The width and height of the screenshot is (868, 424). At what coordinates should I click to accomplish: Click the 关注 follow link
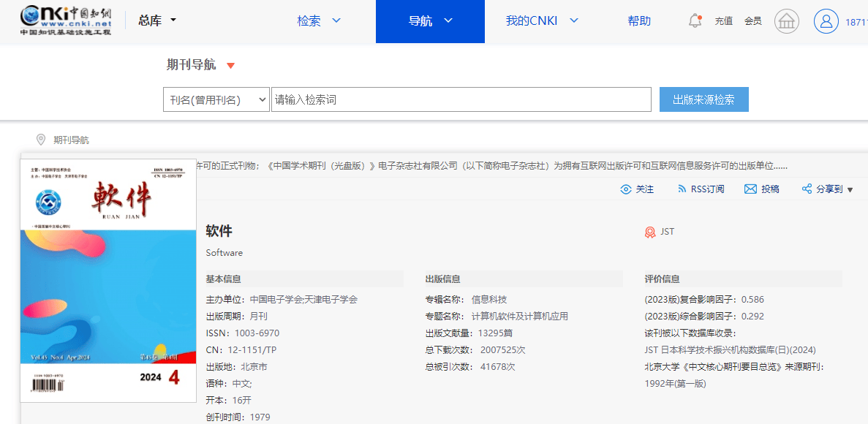tap(645, 189)
